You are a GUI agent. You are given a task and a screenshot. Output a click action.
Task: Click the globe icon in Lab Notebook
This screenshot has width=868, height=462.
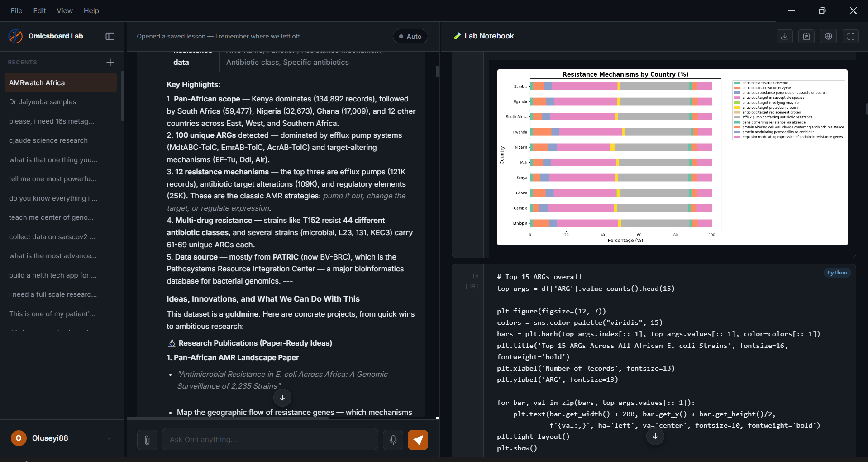pyautogui.click(x=829, y=36)
